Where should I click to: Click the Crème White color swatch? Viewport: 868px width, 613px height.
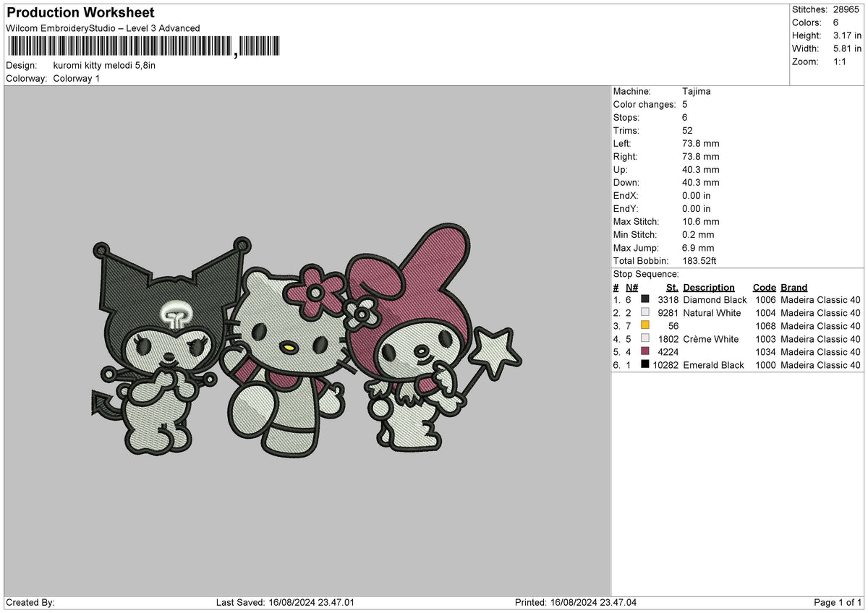point(645,339)
